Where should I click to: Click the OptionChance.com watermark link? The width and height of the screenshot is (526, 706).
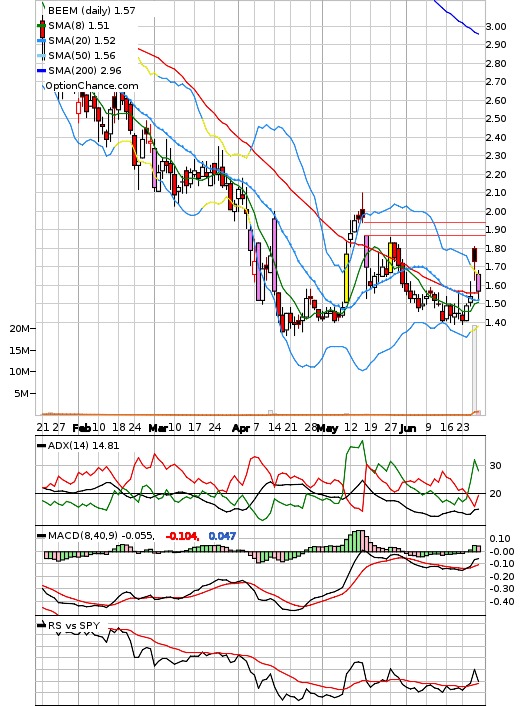coord(92,86)
